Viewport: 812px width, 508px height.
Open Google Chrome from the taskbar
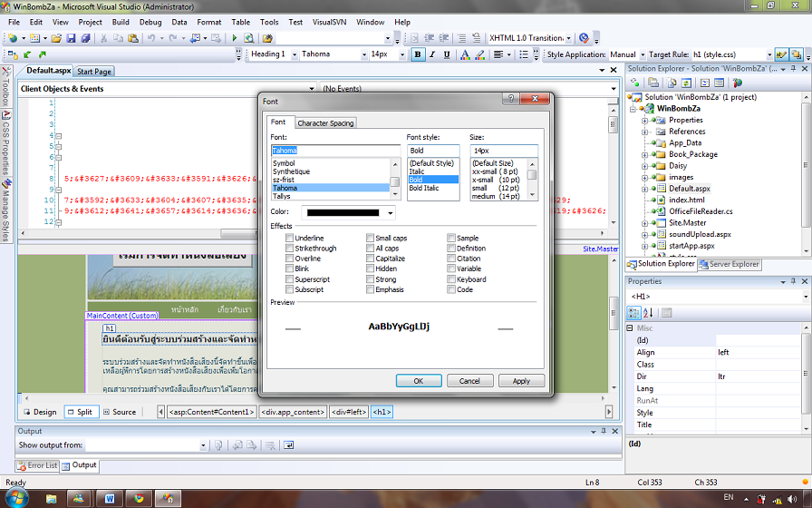[139, 499]
